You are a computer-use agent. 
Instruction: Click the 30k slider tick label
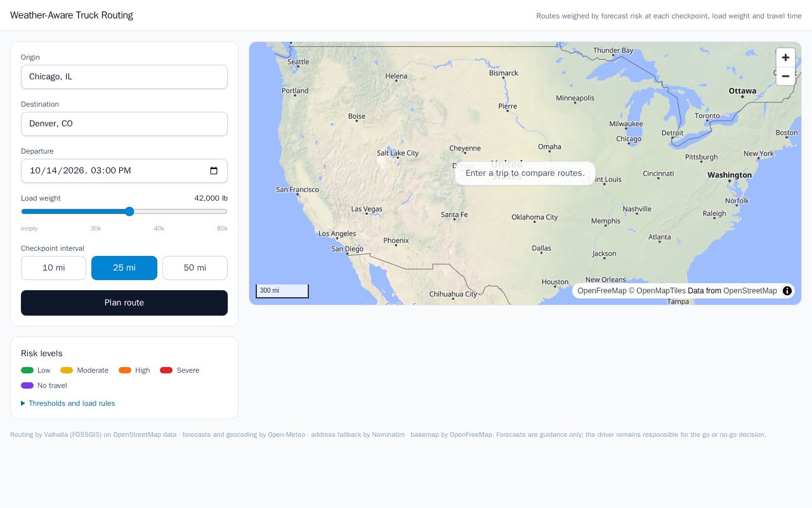coord(96,229)
